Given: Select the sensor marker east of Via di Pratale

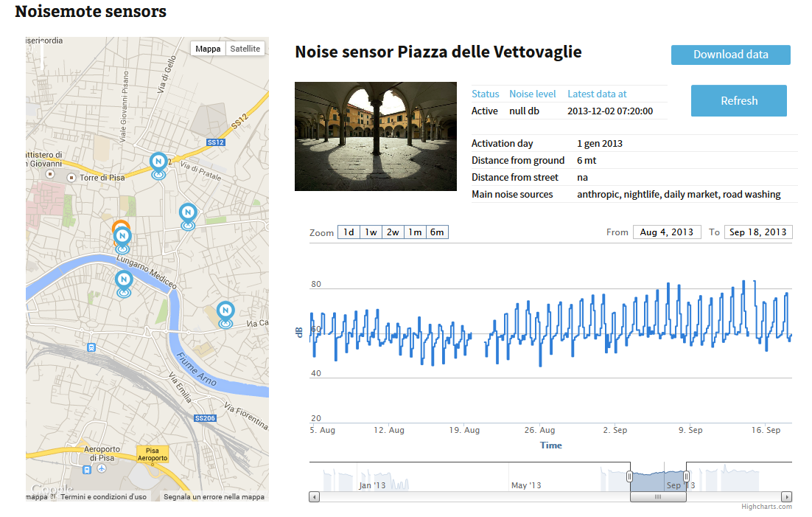Looking at the screenshot, I should [188, 216].
